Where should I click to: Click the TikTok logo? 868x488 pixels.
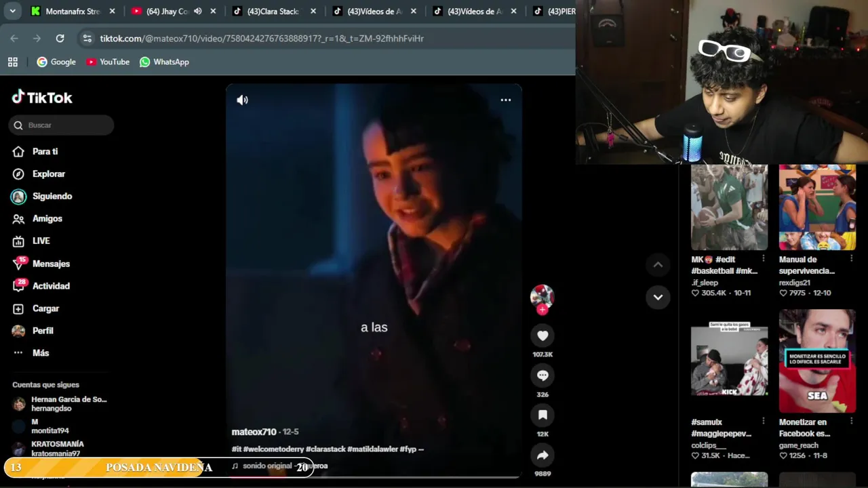pyautogui.click(x=42, y=98)
